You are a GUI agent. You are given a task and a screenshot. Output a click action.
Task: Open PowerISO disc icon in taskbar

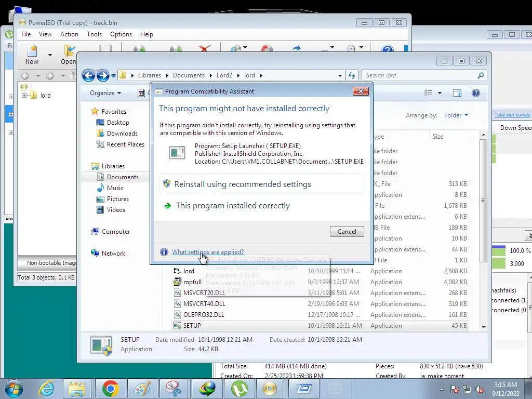[x=270, y=389]
